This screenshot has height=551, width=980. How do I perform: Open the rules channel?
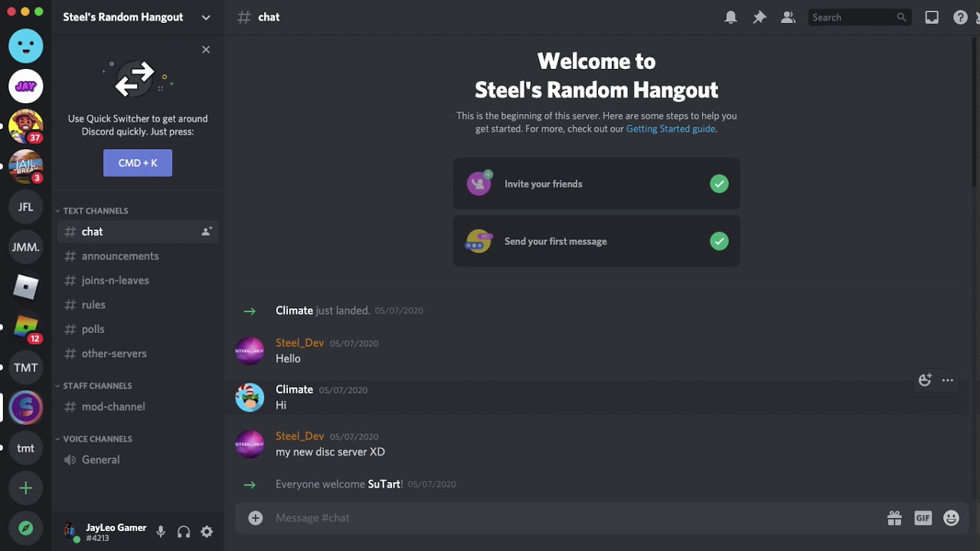(138, 305)
